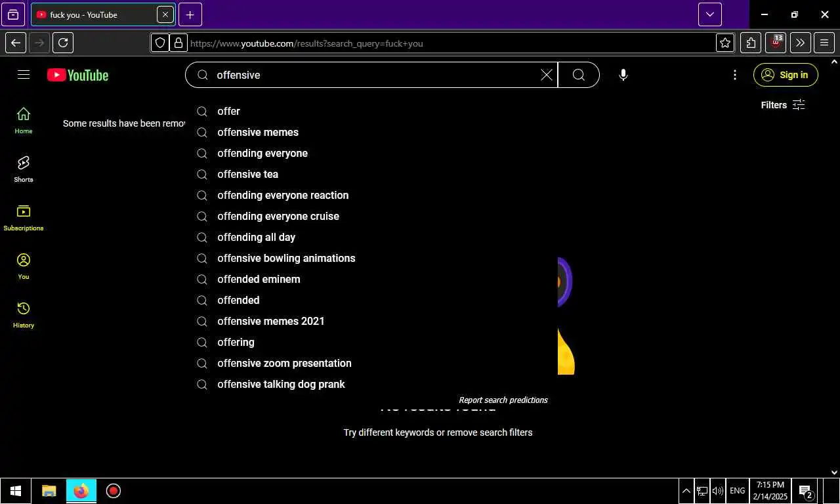This screenshot has width=840, height=504.
Task: Open network status tray icon
Action: (x=702, y=491)
